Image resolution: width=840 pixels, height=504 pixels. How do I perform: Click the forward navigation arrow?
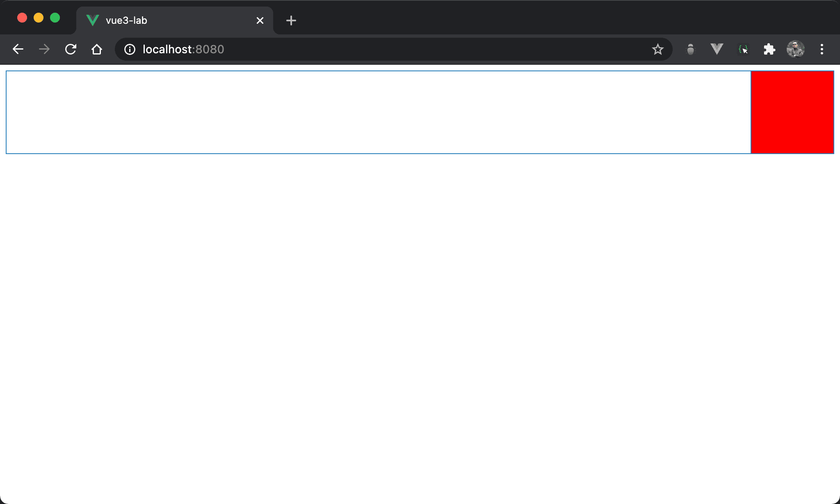click(x=44, y=50)
